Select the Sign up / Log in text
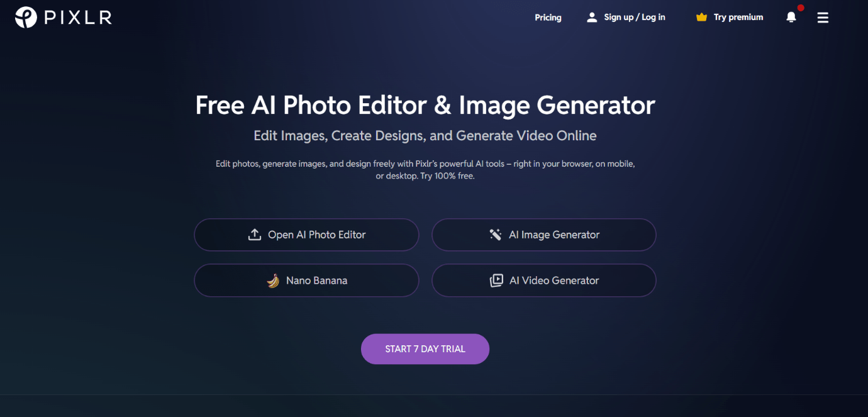The height and width of the screenshot is (417, 868). click(x=635, y=18)
